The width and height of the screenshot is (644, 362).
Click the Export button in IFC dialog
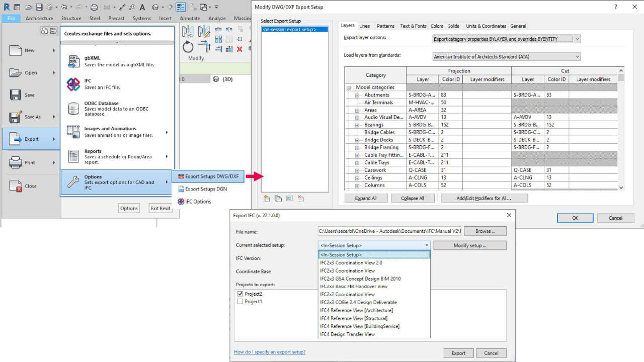coord(458,353)
